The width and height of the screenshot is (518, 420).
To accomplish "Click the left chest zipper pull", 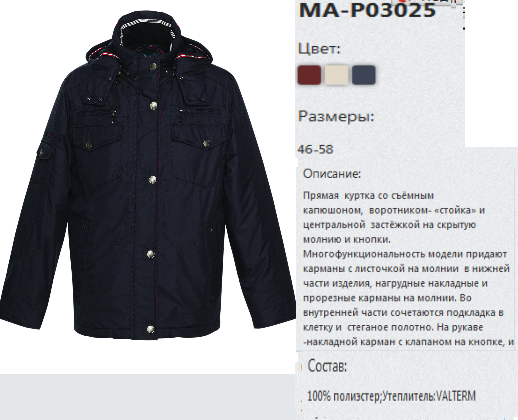I will [113, 117].
